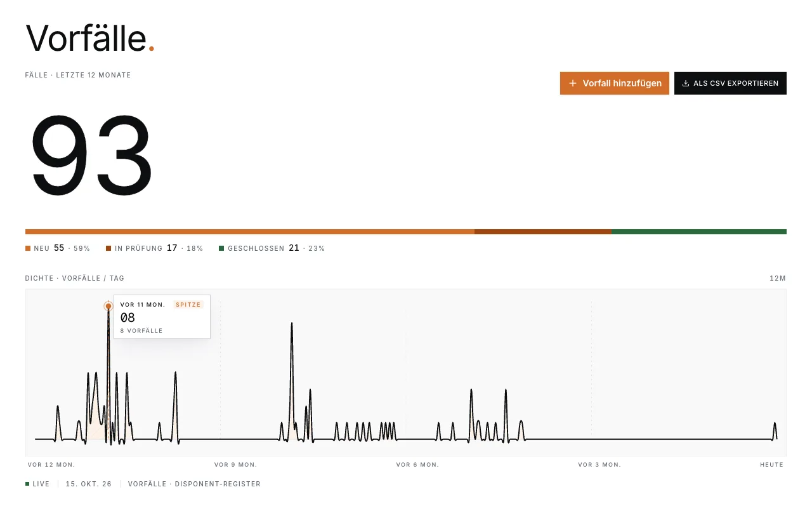
Task: Click the VOR 9 MON. axis label
Action: [236, 465]
